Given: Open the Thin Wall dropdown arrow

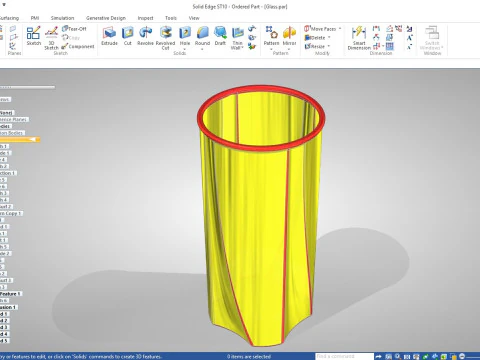Looking at the screenshot, I should 242,48.
